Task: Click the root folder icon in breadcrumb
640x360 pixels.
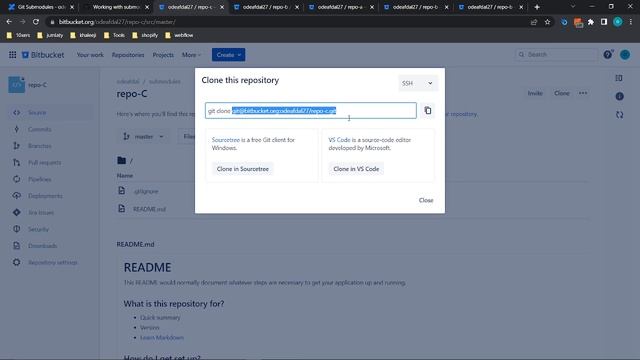Action: click(122, 160)
